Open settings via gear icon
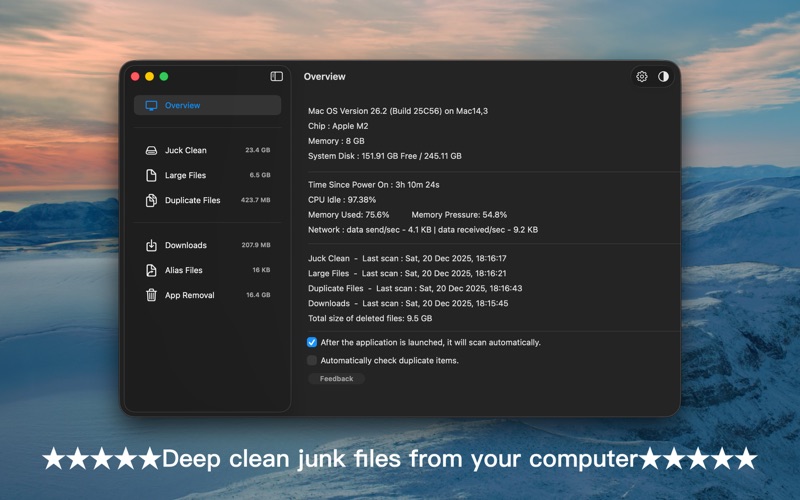The width and height of the screenshot is (800, 500). pos(641,77)
